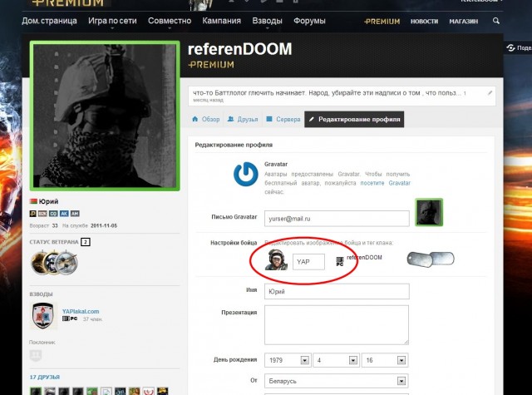Screen dimensions: 532x395
Task: Click the referenDOOM profile name heading
Action: click(239, 49)
